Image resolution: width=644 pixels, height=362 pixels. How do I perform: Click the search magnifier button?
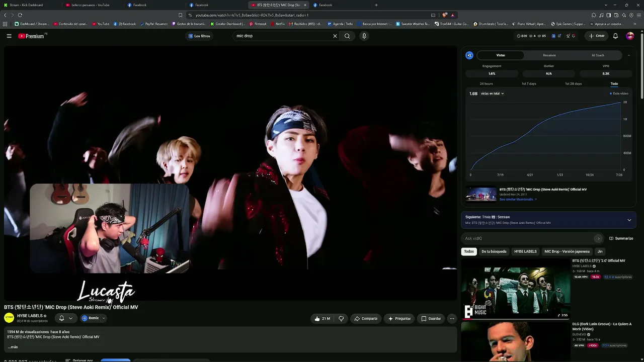point(347,36)
